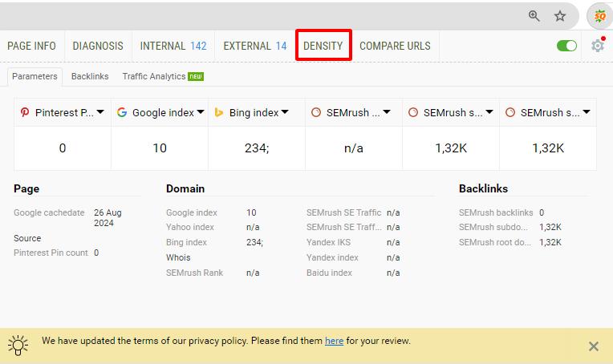Screen dimensions: 613x364
Task: Follow the 'here' privacy policy link
Action: 334,341
